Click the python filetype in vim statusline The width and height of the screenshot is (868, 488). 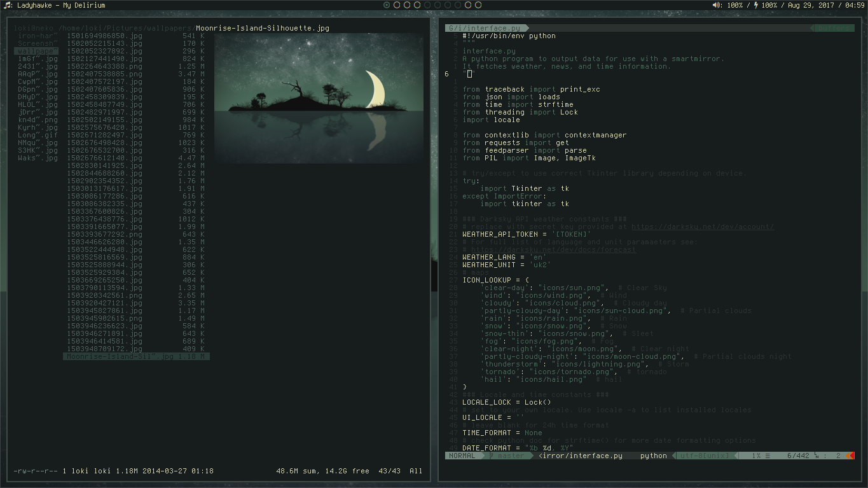click(654, 456)
